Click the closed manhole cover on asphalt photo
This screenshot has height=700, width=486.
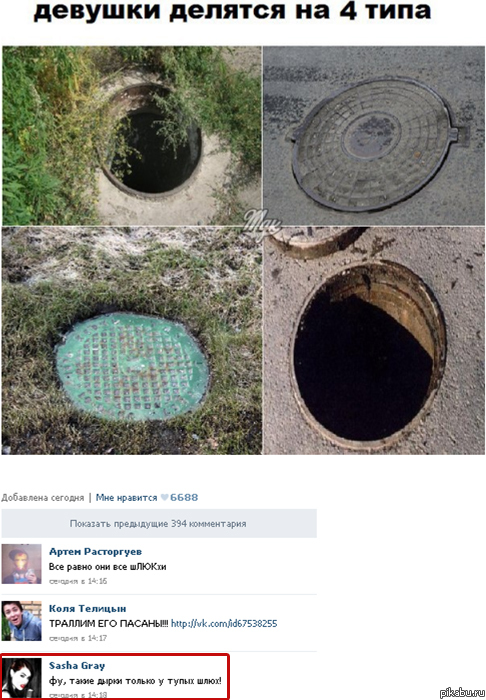coord(374,135)
